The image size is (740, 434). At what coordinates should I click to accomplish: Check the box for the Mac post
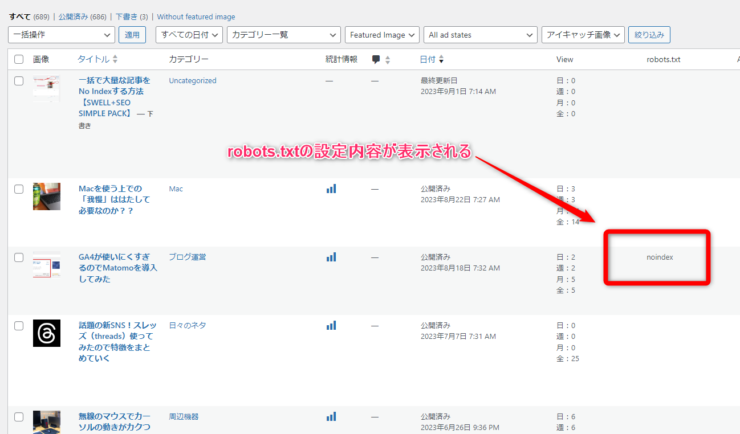[19, 189]
